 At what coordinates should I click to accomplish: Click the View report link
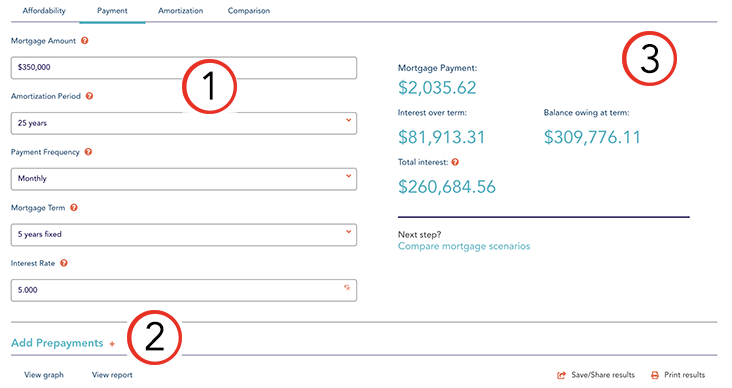[x=112, y=375]
